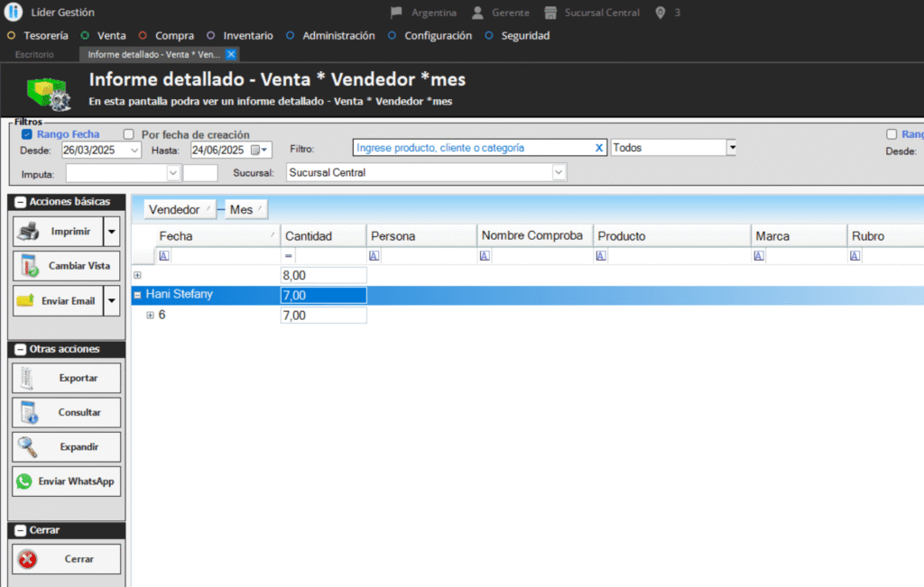Click the red Cerrar icon
Screen dimensions: 924x587
pos(28,559)
